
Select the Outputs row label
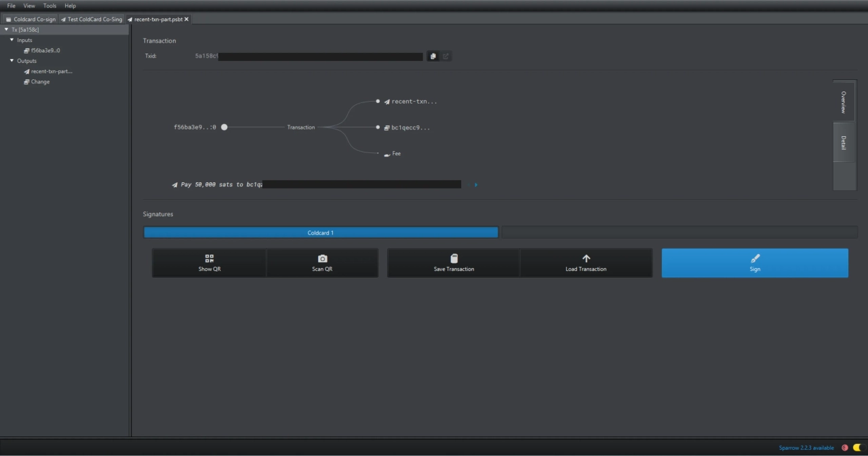click(x=26, y=61)
